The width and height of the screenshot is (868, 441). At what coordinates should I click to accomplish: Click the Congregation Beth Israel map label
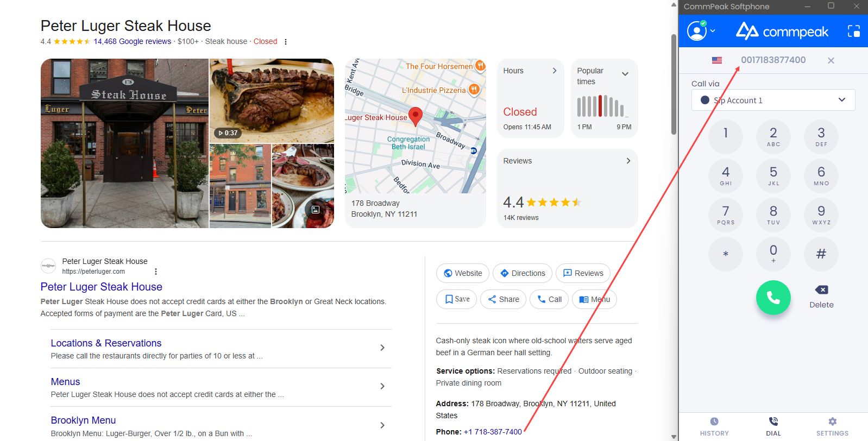(408, 143)
